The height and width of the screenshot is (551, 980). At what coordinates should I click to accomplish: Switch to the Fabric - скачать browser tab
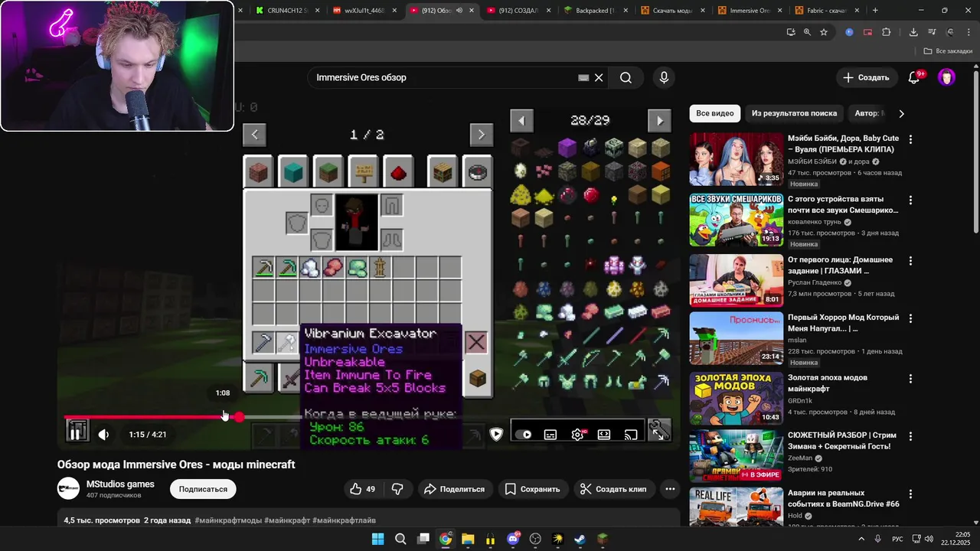pos(825,11)
